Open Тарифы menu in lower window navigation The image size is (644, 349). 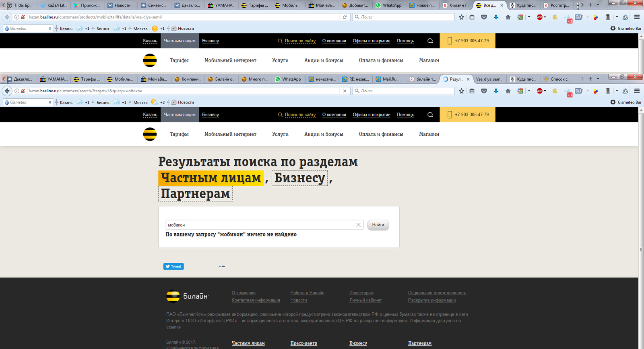click(x=179, y=134)
